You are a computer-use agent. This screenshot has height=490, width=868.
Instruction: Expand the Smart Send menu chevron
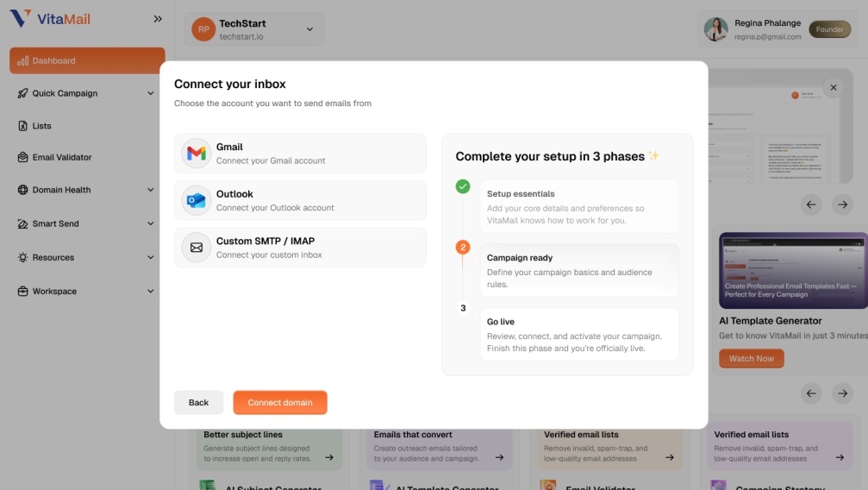tap(151, 224)
